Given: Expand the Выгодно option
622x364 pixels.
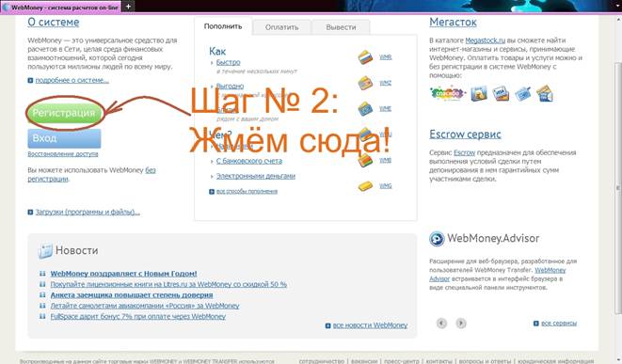Looking at the screenshot, I should point(231,86).
